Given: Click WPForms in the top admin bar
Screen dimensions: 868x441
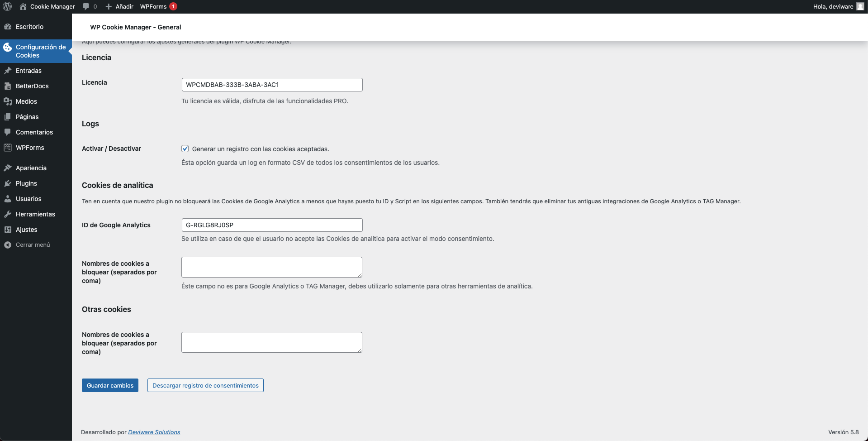Looking at the screenshot, I should click(x=153, y=6).
